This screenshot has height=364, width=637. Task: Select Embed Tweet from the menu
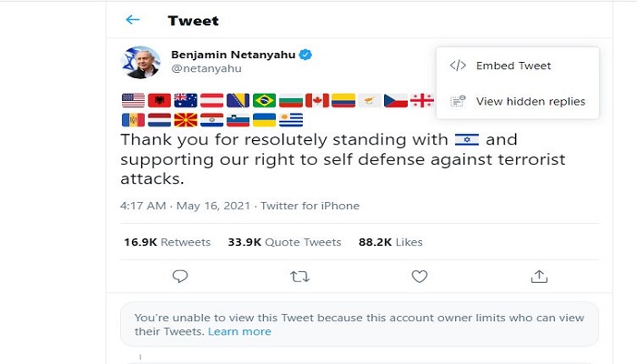click(x=513, y=66)
